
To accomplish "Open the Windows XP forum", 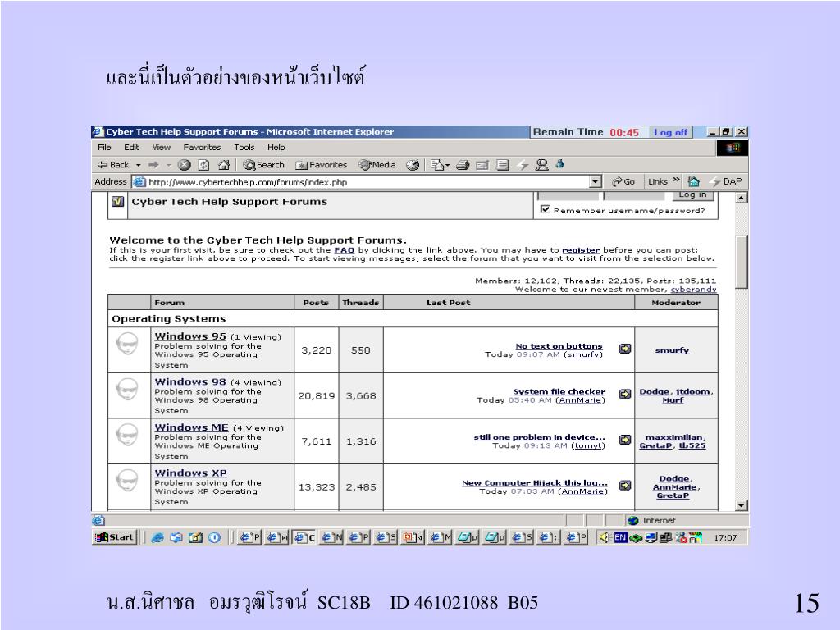I will click(x=190, y=473).
